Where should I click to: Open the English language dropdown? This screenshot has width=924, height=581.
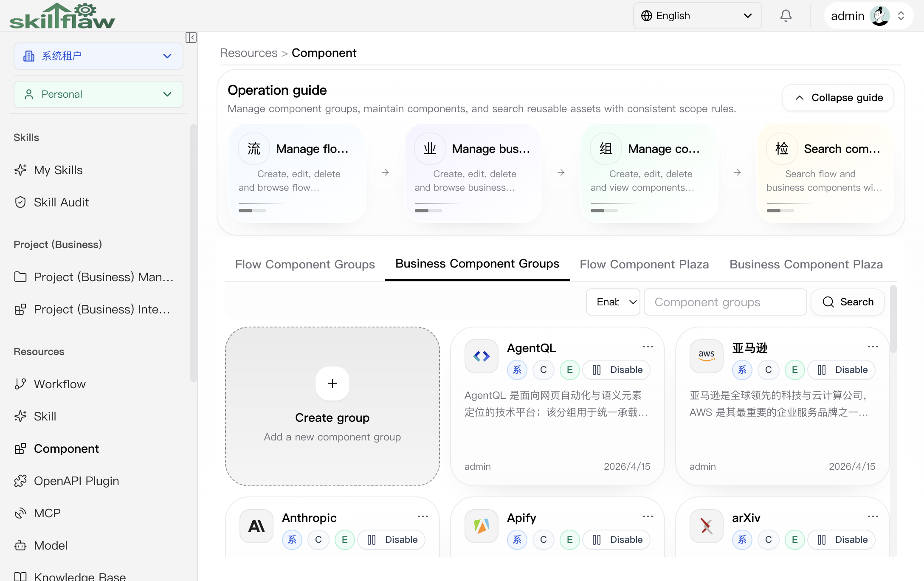coord(697,16)
